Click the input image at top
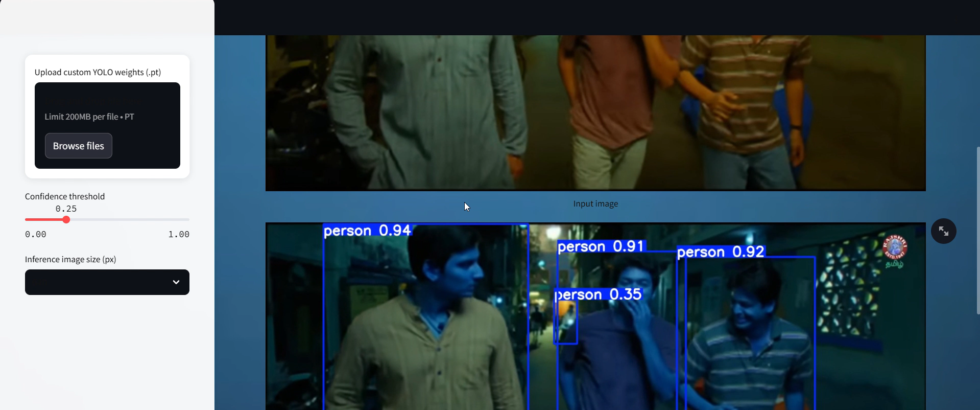The width and height of the screenshot is (980, 410). coord(595,113)
